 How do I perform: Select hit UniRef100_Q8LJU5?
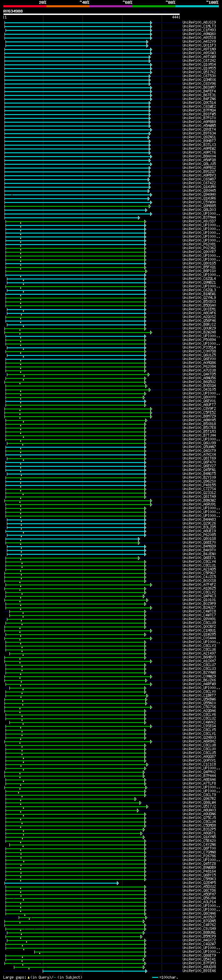(199, 164)
